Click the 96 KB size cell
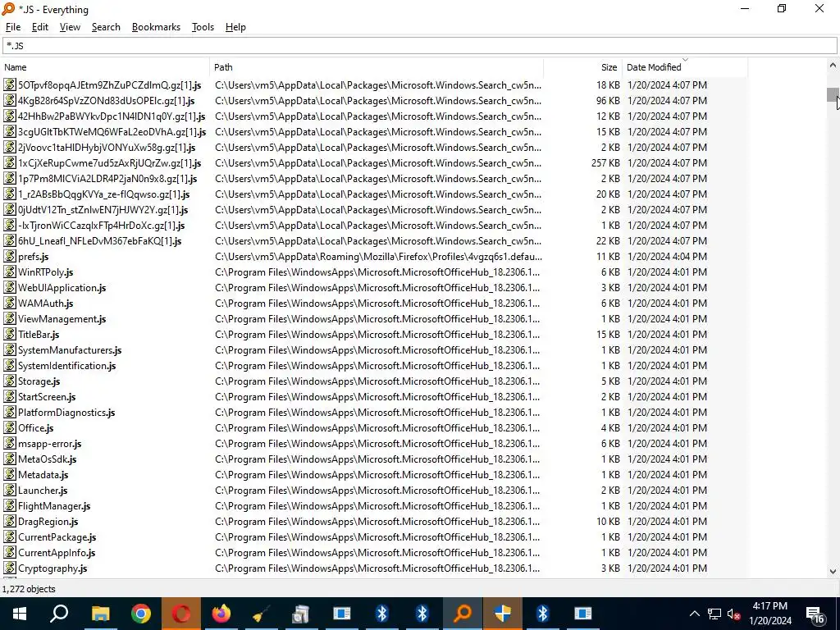This screenshot has height=630, width=840. click(608, 101)
